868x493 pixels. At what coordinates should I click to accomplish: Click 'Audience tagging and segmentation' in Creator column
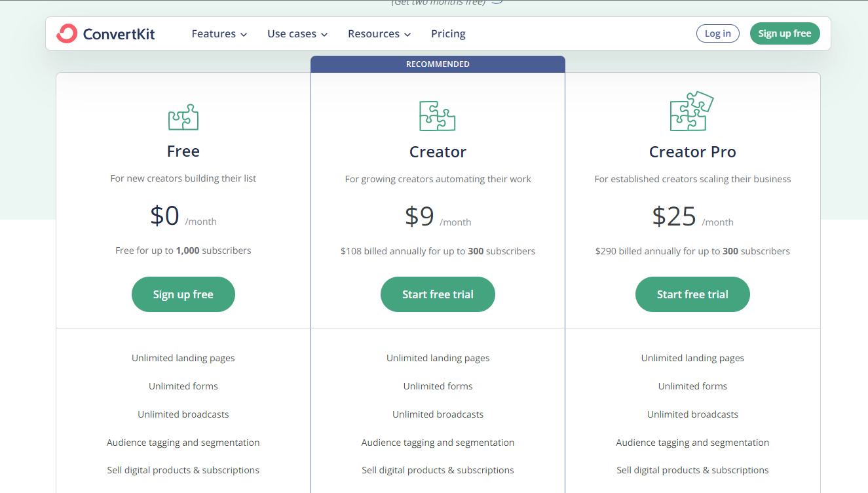(x=438, y=443)
